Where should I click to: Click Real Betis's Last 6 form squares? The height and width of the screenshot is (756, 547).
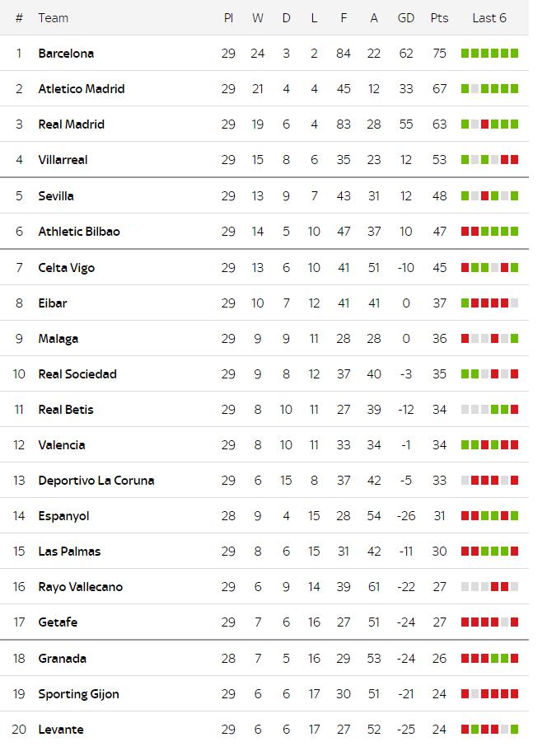[489, 410]
